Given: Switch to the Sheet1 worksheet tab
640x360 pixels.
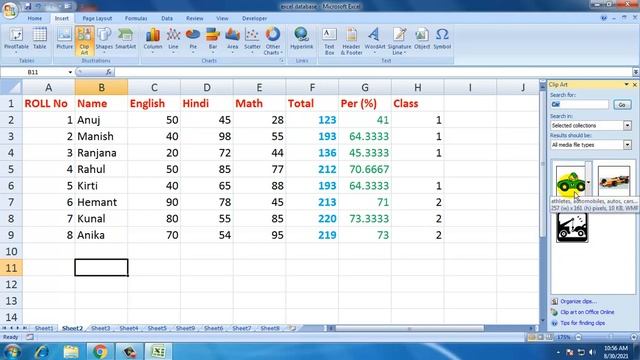Looking at the screenshot, I should point(44,328).
